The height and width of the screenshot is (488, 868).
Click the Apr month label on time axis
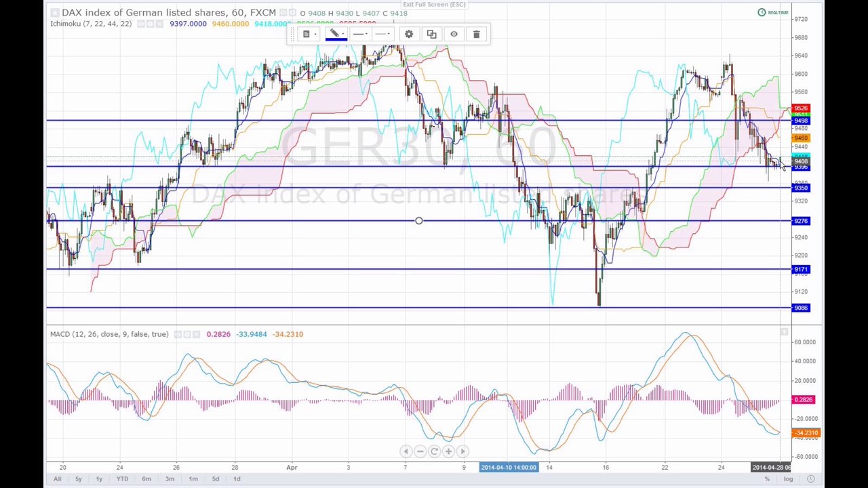coord(292,467)
